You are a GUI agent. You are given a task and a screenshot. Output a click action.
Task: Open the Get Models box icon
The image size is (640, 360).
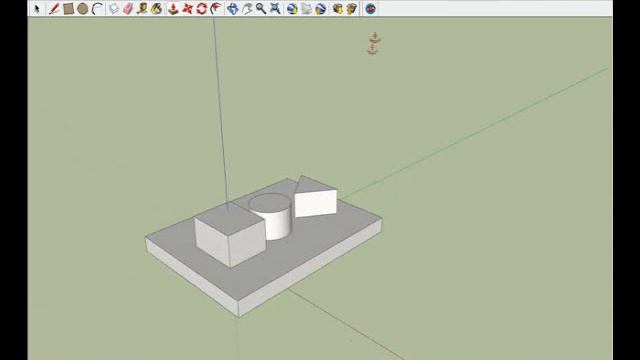(337, 9)
